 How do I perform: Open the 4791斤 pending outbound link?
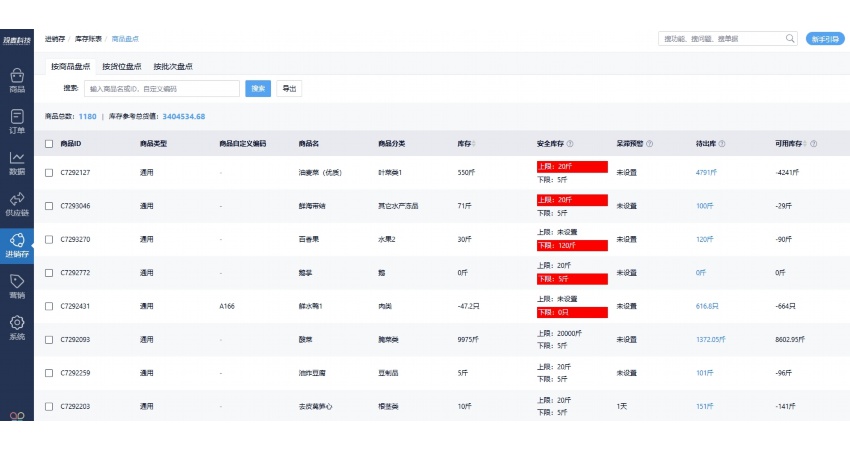[x=708, y=173]
